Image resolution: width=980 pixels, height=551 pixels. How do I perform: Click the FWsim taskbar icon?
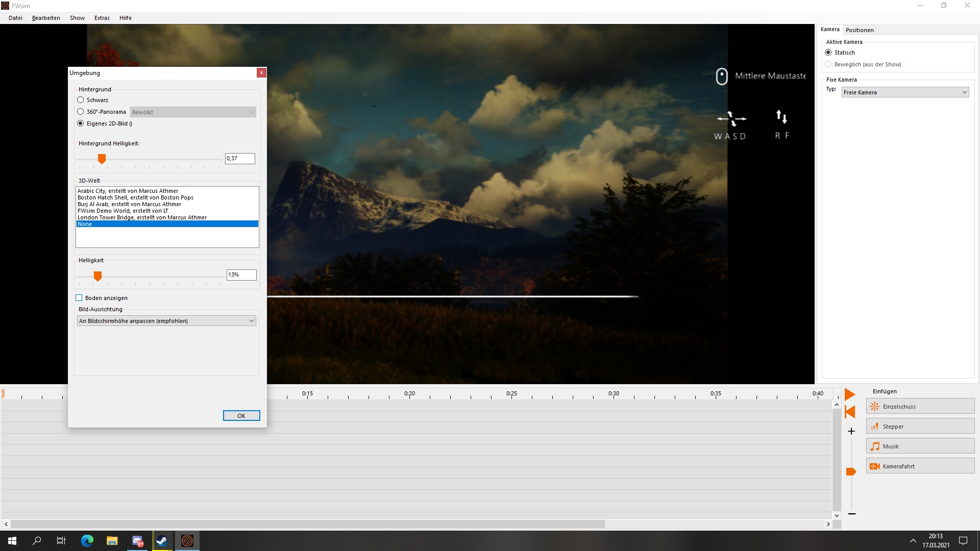coord(187,541)
